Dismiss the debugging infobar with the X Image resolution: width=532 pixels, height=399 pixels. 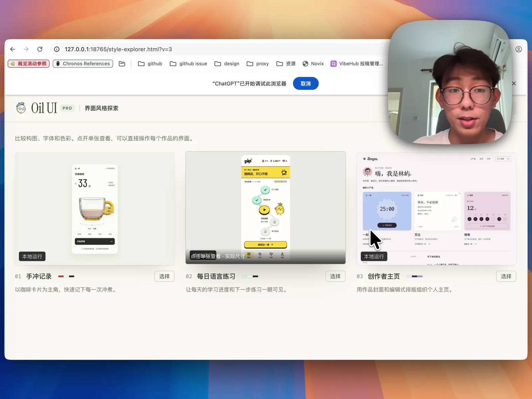click(514, 83)
